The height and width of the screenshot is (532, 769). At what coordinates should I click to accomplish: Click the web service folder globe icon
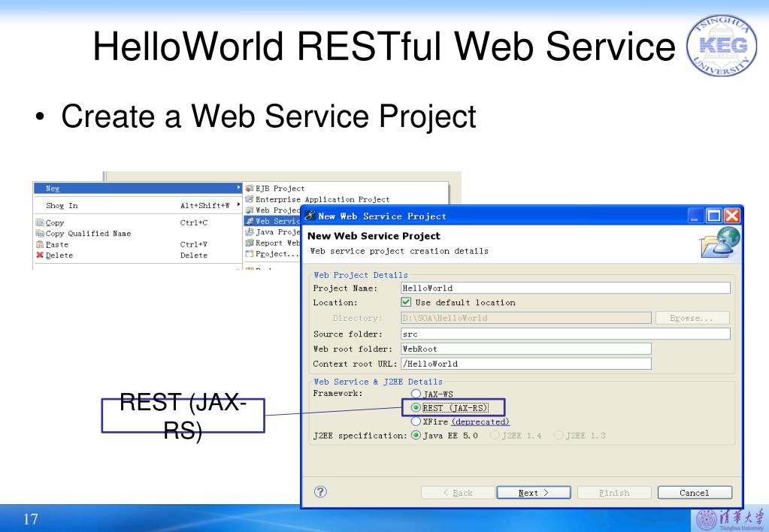click(x=720, y=242)
